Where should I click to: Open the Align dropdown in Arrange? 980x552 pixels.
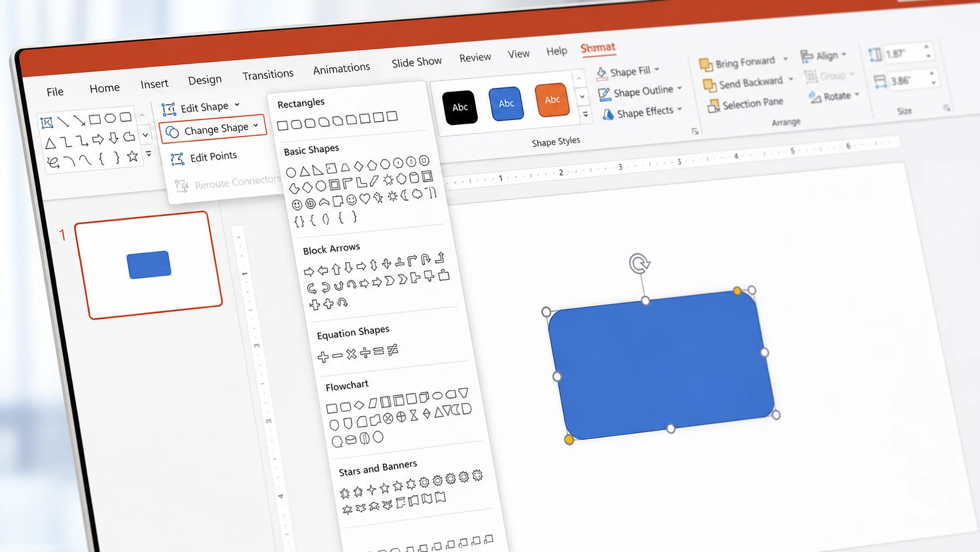[x=824, y=56]
